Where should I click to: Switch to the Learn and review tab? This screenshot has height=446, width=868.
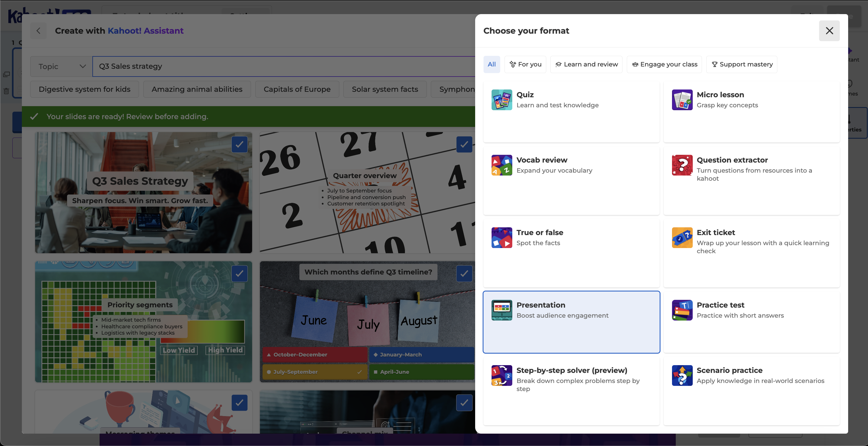click(586, 64)
